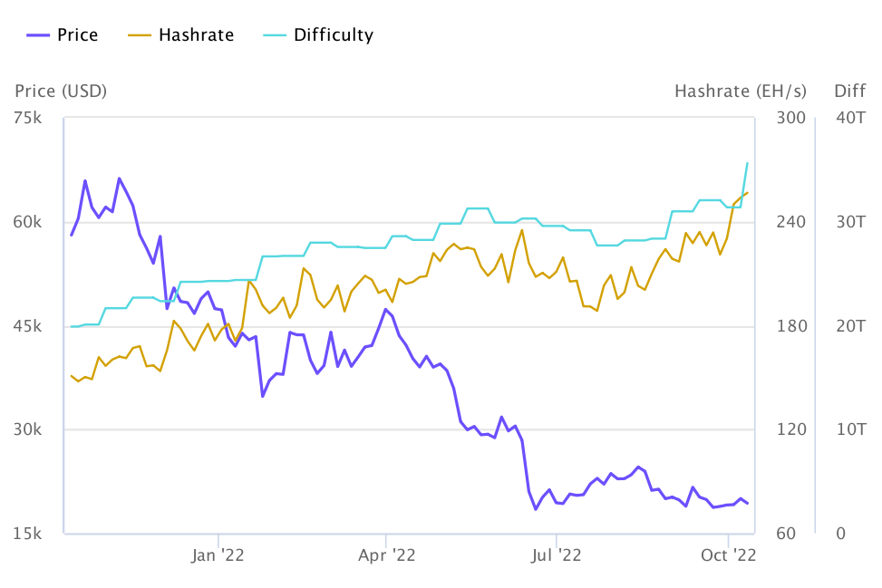This screenshot has height=588, width=882.
Task: Click the 300 hashrate axis tick
Action: pos(790,118)
